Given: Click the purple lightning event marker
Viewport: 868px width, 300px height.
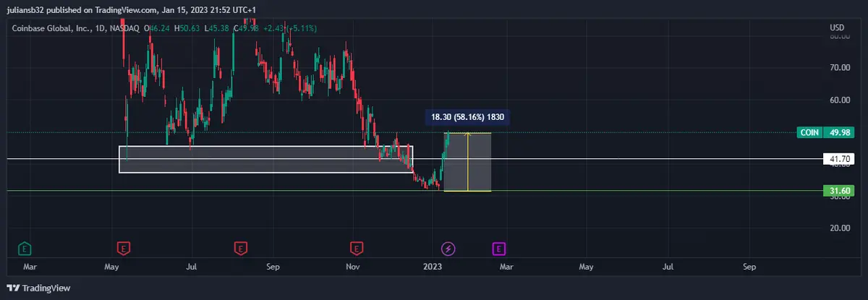Looking at the screenshot, I should [x=448, y=249].
